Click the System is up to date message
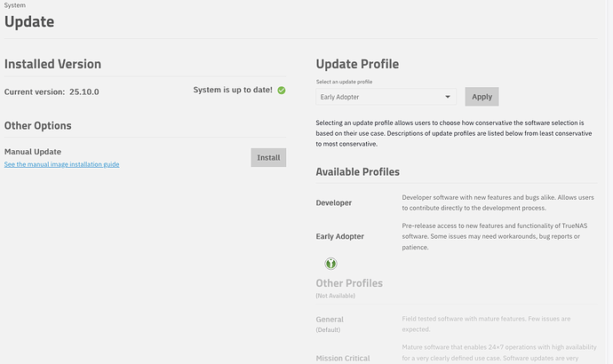The height and width of the screenshot is (364, 613). point(233,90)
